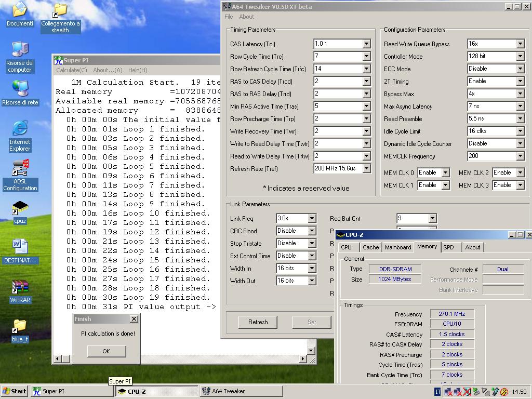Viewport: 532px width, 399px height.
Task: Open the Stop Tristate dropdown
Action: click(x=312, y=244)
